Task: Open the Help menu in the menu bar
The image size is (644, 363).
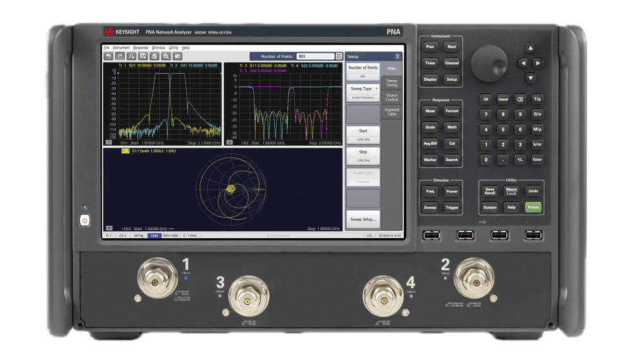Action: 185,48
